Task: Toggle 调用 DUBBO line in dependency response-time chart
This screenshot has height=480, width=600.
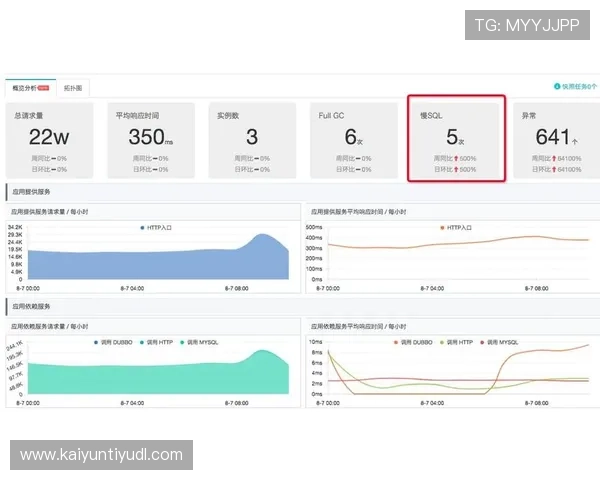Action: 413,343
